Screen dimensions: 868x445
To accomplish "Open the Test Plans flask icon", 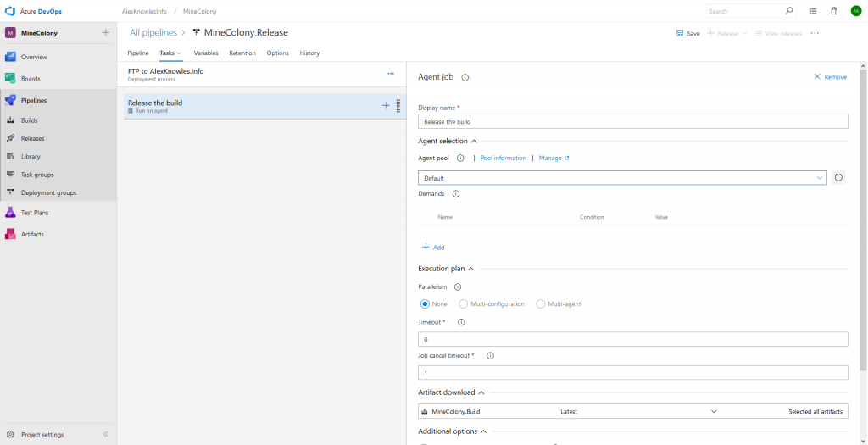I will click(x=10, y=213).
